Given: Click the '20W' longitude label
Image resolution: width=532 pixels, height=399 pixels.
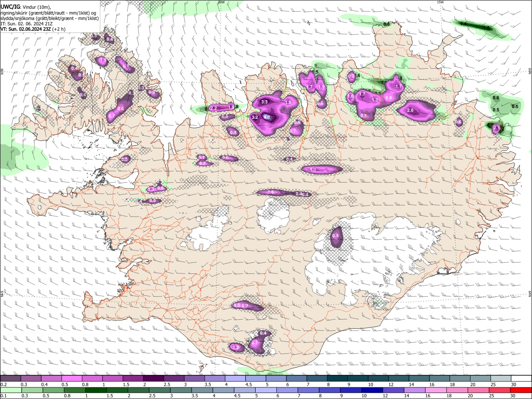Looking at the screenshot, I should (x=221, y=2).
